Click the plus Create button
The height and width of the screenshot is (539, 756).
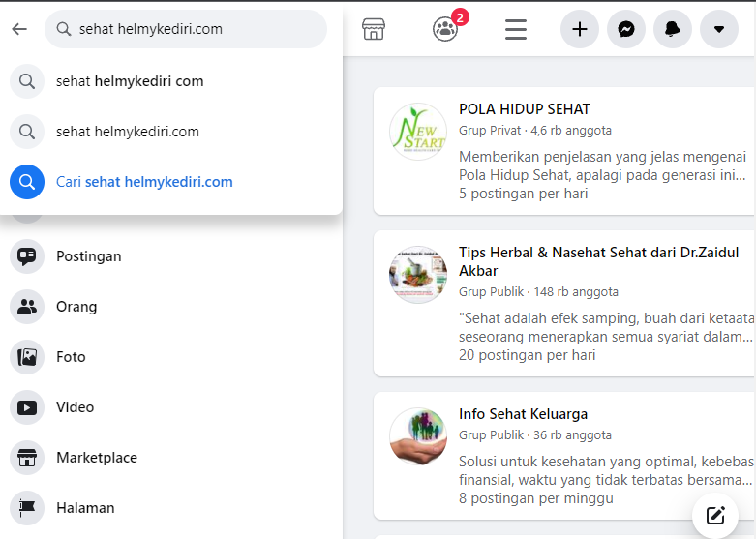(580, 29)
